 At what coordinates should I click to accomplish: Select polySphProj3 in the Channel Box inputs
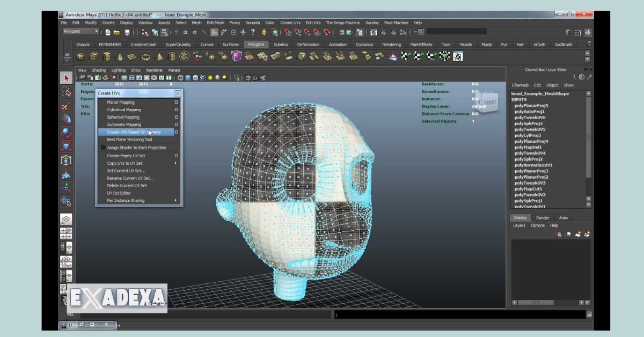(x=529, y=124)
